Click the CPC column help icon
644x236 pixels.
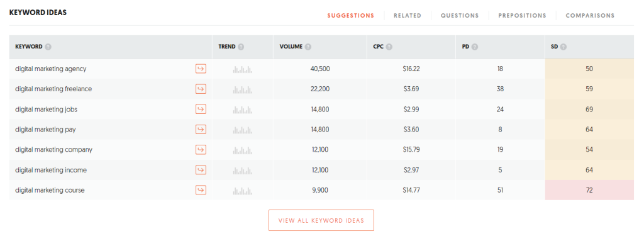[x=389, y=47]
